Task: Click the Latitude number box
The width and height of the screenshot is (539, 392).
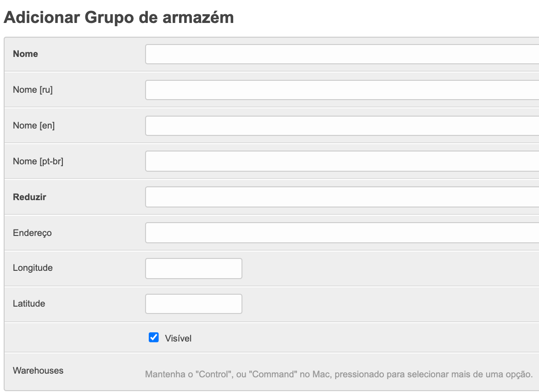Action: pos(193,304)
